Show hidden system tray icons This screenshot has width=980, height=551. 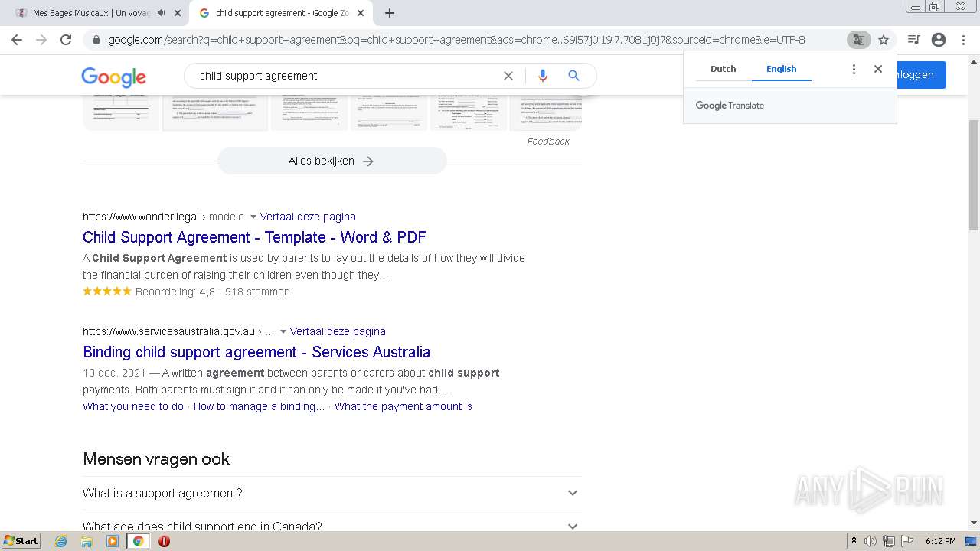[854, 541]
